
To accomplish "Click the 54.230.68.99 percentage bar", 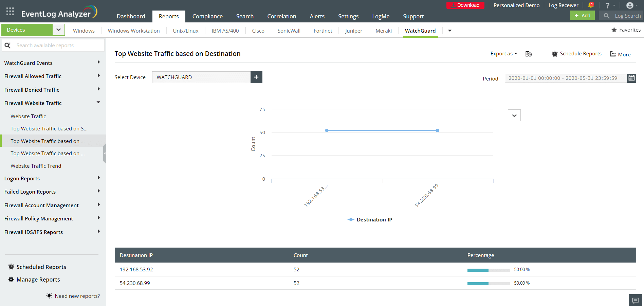I will pos(489,284).
